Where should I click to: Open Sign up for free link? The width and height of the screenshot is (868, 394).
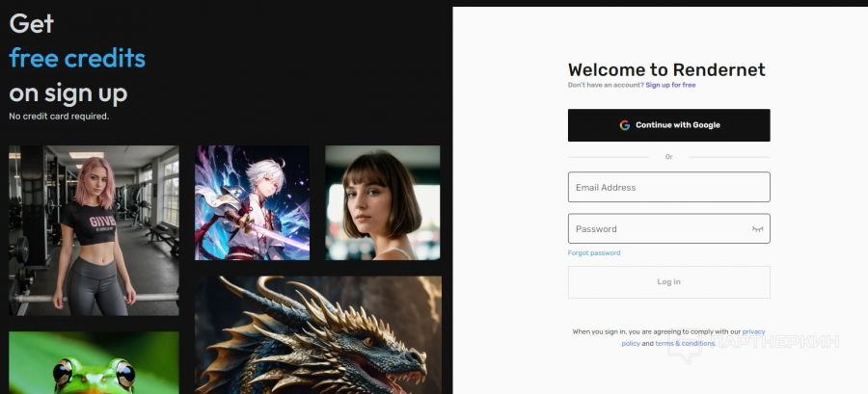tap(670, 85)
